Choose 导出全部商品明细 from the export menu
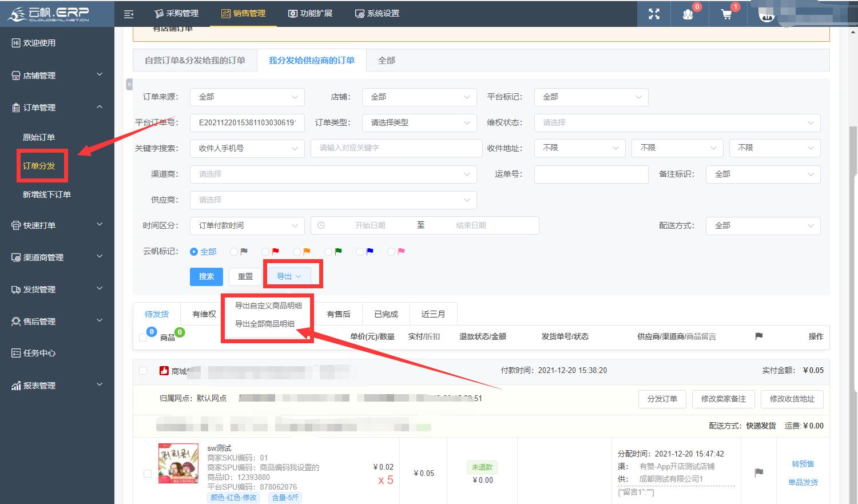Screen dimensions: 858x504 coord(265,324)
